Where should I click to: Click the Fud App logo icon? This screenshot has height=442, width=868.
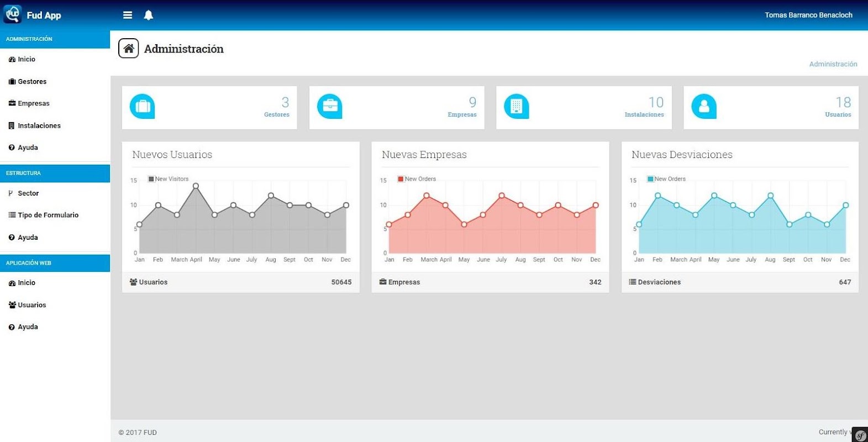pos(13,14)
